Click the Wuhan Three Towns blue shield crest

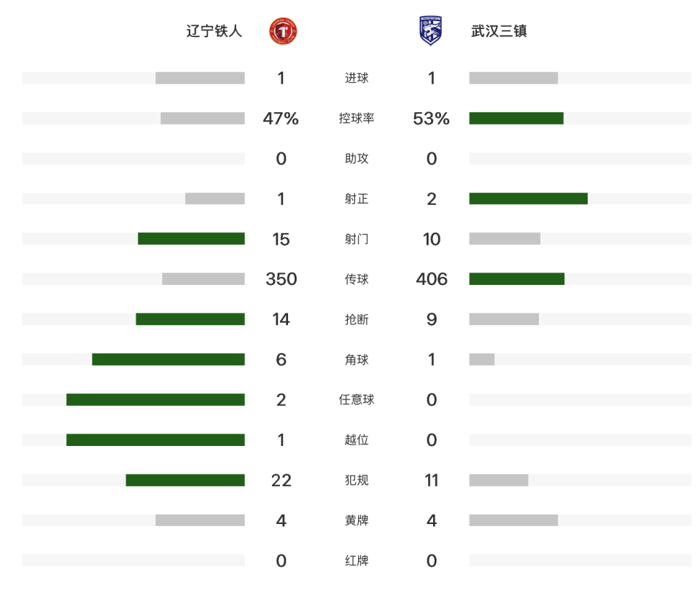(431, 31)
